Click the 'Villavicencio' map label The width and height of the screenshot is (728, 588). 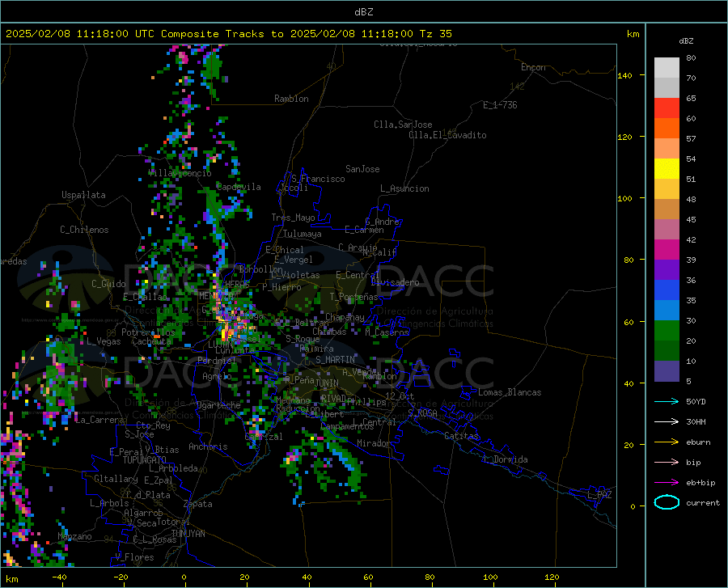click(x=180, y=173)
